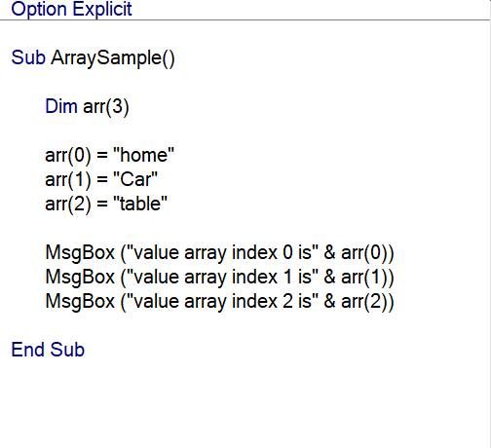
Task: Place cursor in Option Explicit line
Action: pos(71,10)
